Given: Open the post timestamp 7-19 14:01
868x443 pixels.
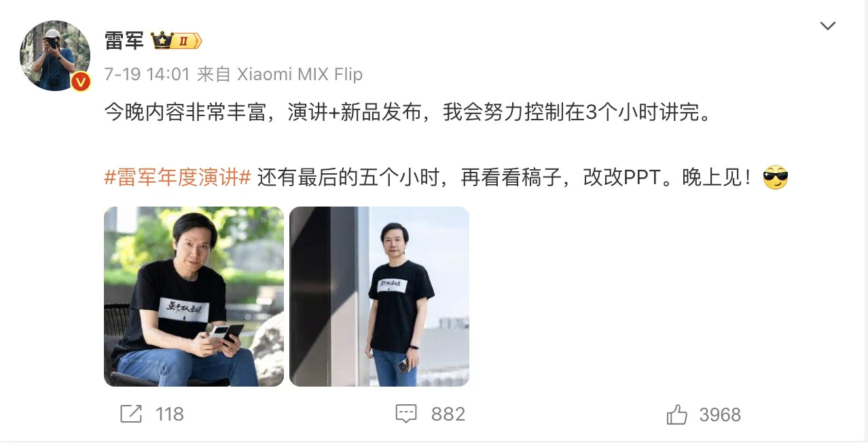Looking at the screenshot, I should click(146, 74).
